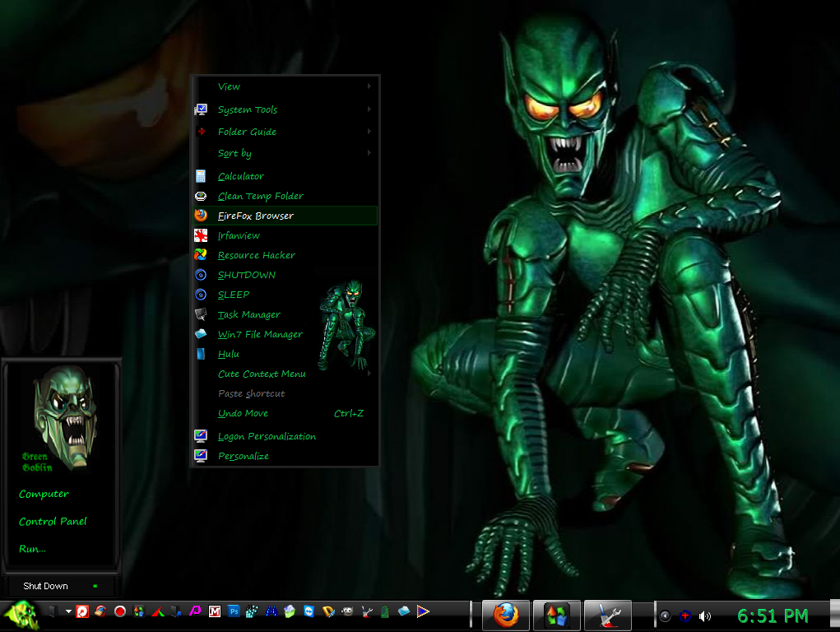Choose the SLEEP context menu entry
The width and height of the screenshot is (840, 632).
coord(285,295)
